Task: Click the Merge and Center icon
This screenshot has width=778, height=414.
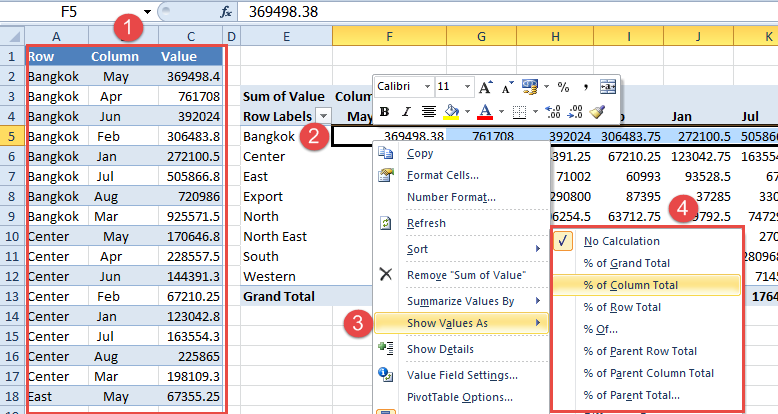Action: tap(609, 87)
